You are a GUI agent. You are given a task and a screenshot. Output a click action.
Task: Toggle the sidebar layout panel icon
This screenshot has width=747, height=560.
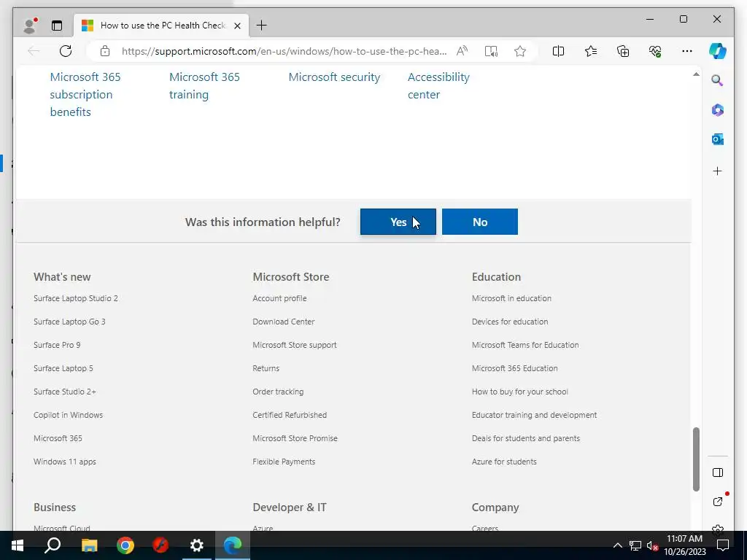(718, 472)
